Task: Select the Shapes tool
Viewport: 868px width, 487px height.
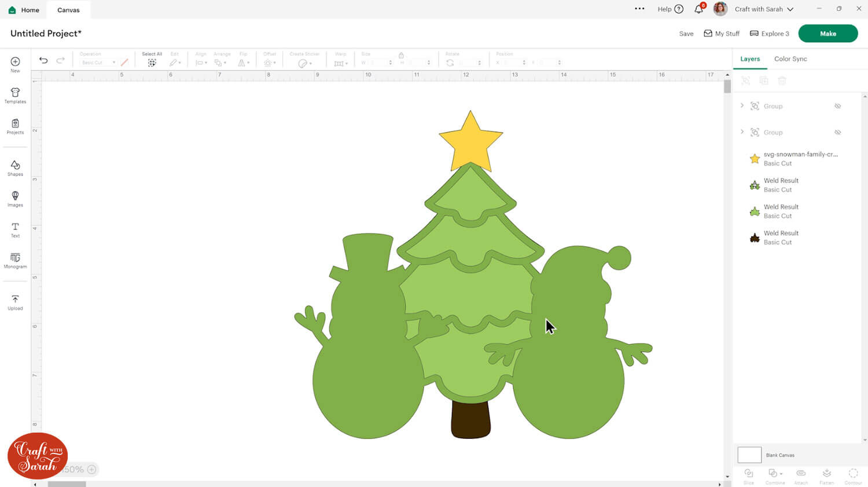Action: [15, 168]
